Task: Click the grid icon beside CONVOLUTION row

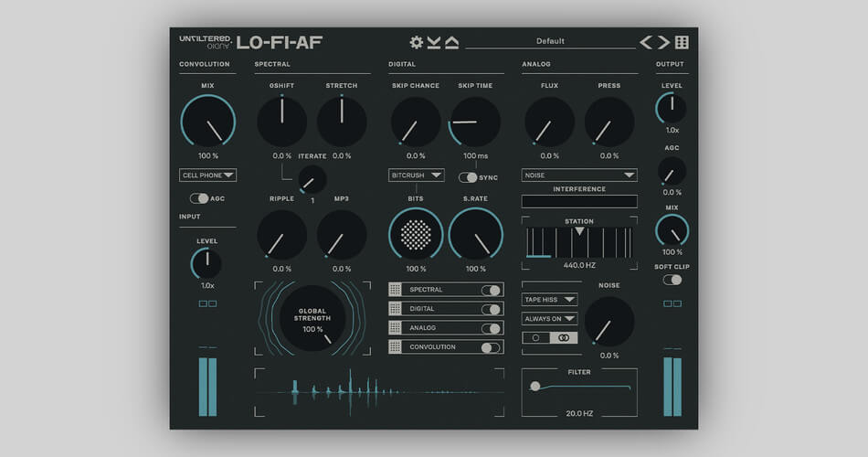Action: [x=395, y=346]
